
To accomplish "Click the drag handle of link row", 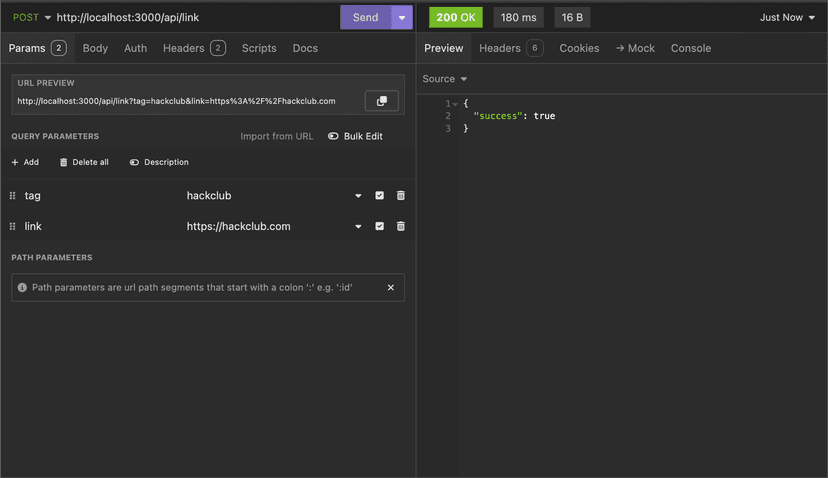I will [x=13, y=227].
